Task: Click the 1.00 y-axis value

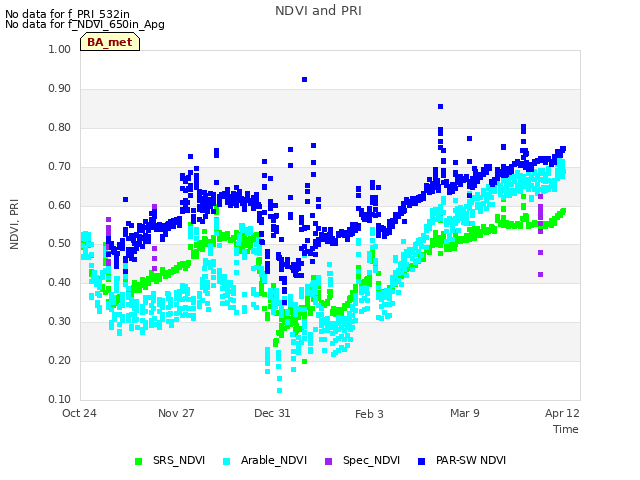Action: [60, 49]
